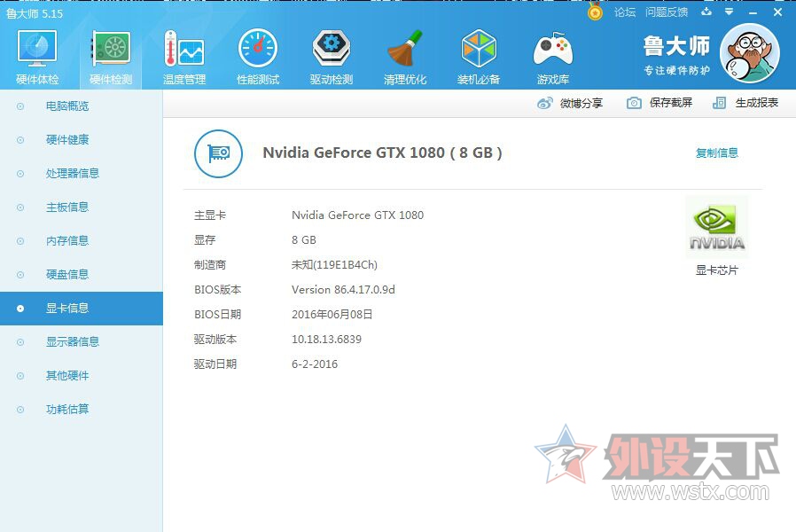796x532 pixels.
Task: Click the 鲁大师 mascot avatar
Action: (750, 53)
